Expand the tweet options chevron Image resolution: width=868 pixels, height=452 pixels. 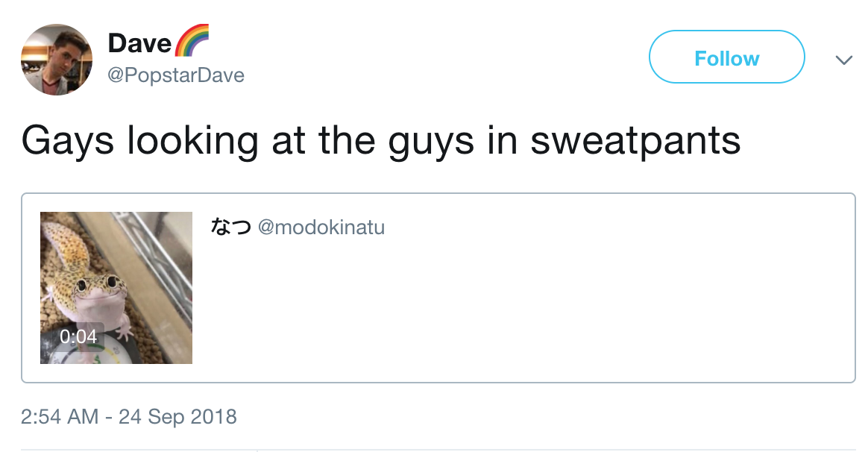click(843, 60)
